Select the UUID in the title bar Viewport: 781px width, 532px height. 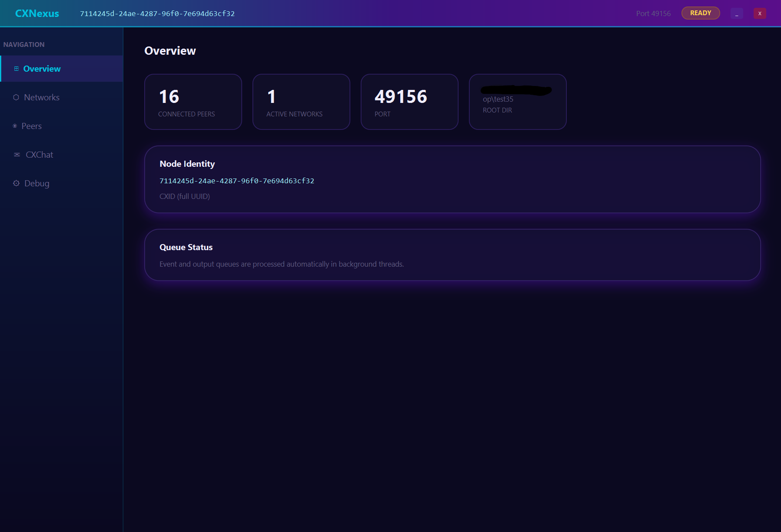(157, 13)
